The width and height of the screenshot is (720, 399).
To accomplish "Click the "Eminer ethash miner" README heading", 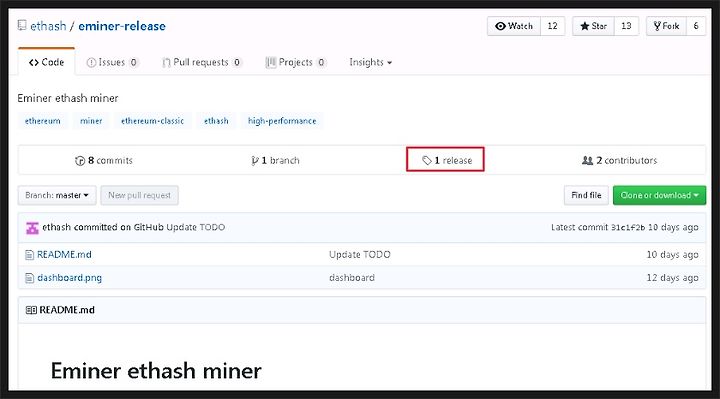I will coord(156,371).
